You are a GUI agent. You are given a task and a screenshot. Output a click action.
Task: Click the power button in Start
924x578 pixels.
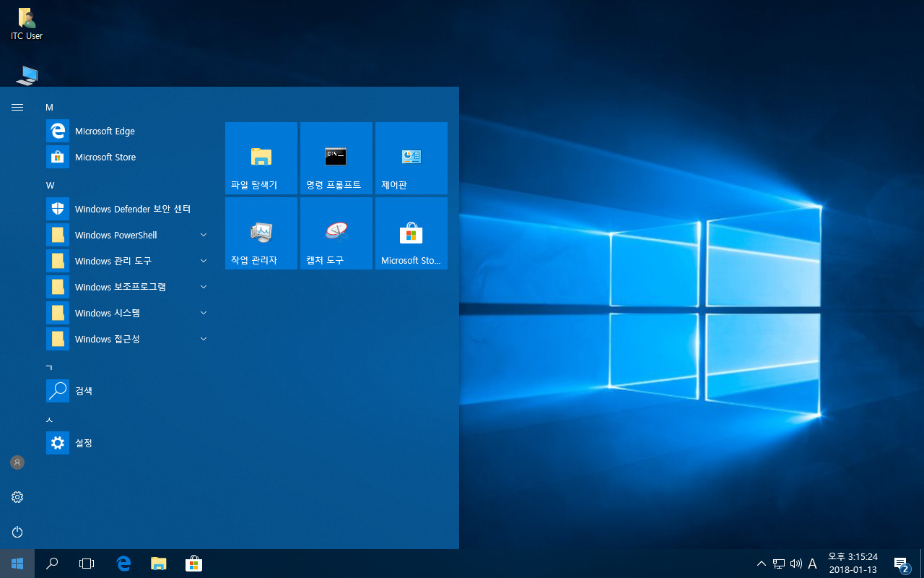click(17, 532)
